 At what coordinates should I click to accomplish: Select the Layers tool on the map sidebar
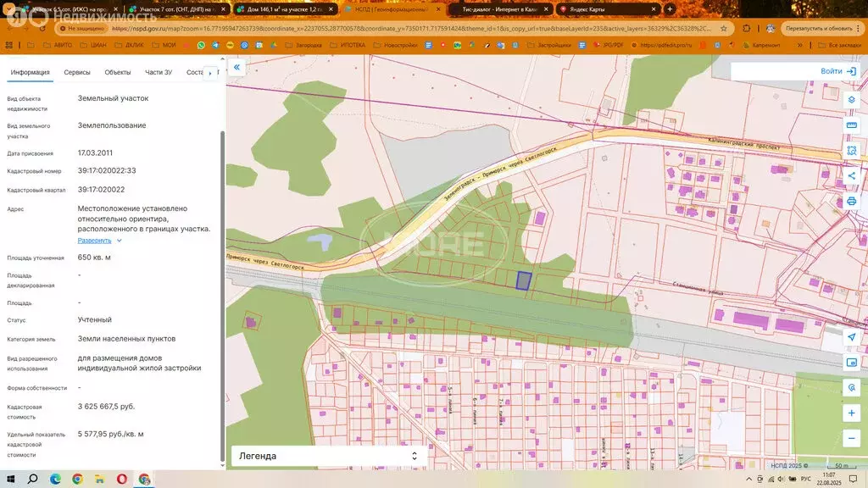pos(851,99)
